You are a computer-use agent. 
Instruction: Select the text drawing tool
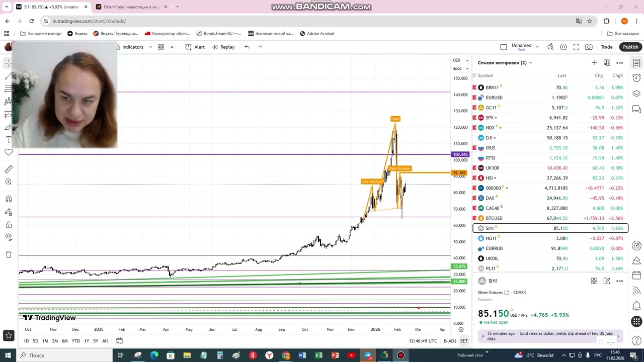coord(9,139)
